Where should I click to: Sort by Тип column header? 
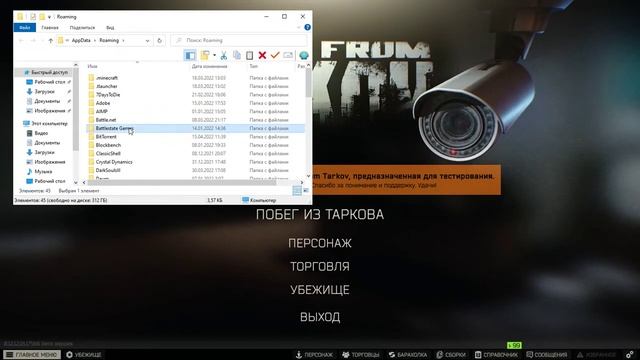click(x=253, y=66)
